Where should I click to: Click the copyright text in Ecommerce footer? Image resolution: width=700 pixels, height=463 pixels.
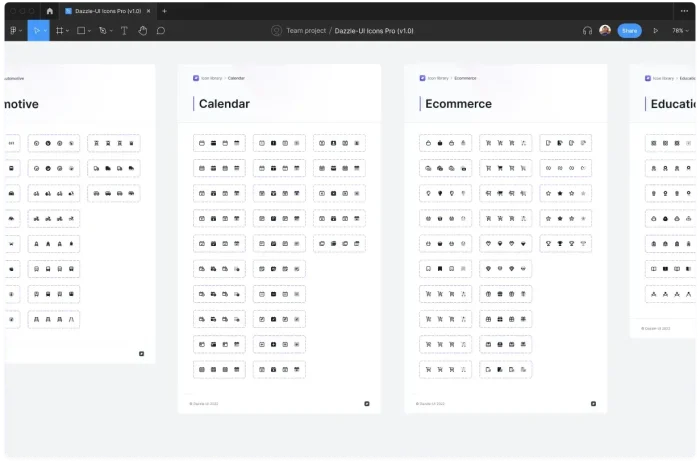(430, 404)
